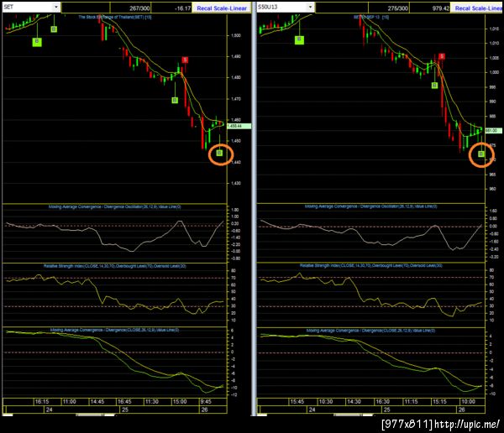Click the S50U13 Relative Strength Index title
Screen dimensions: 504x433
pos(371,266)
